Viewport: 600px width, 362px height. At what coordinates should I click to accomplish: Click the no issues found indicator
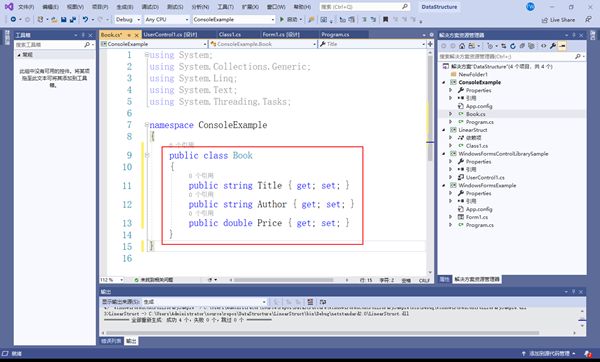153,280
